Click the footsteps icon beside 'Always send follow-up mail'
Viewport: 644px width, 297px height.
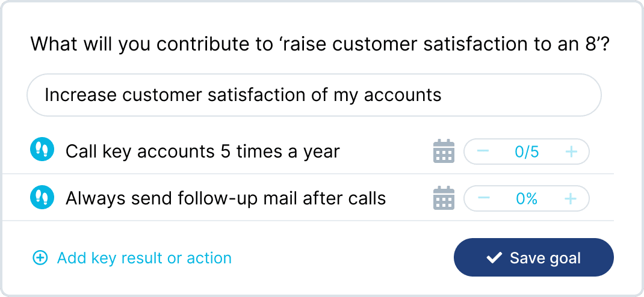point(42,197)
